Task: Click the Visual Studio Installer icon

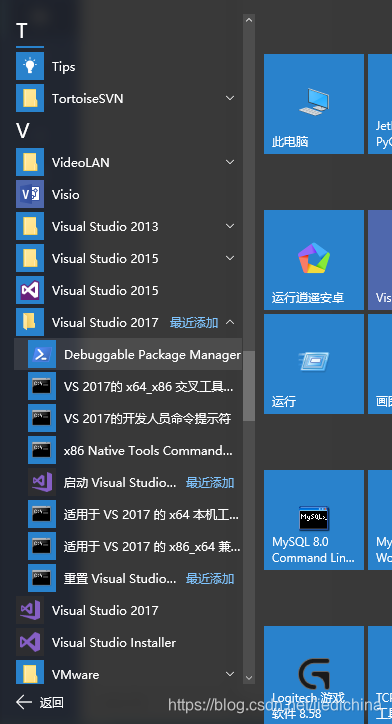Action: [30, 642]
